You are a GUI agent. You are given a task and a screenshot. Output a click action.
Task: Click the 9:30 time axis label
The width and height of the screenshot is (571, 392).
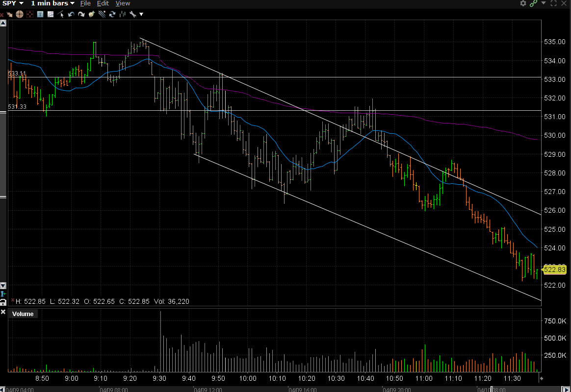click(159, 379)
